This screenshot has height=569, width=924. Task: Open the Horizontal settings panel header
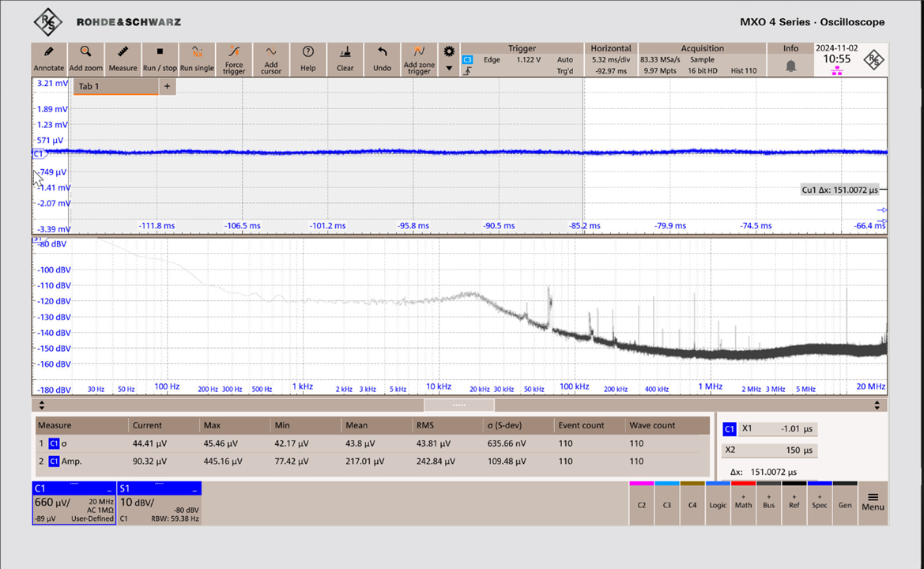(610, 48)
